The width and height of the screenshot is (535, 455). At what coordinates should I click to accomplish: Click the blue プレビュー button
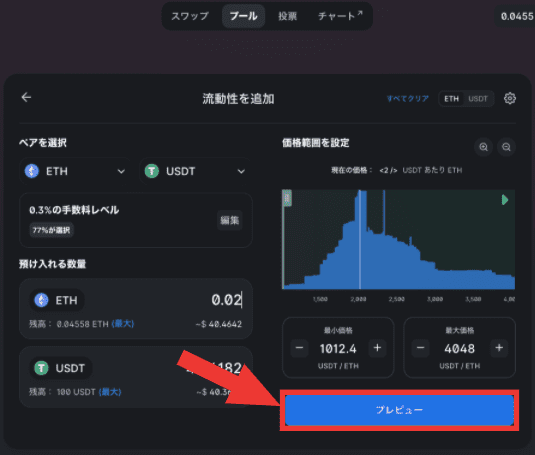point(399,410)
